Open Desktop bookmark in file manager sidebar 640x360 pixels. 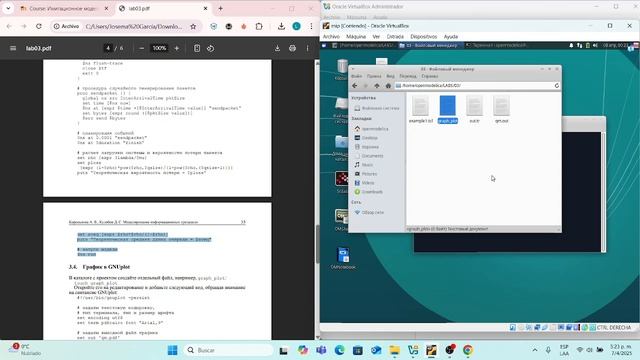(366, 138)
